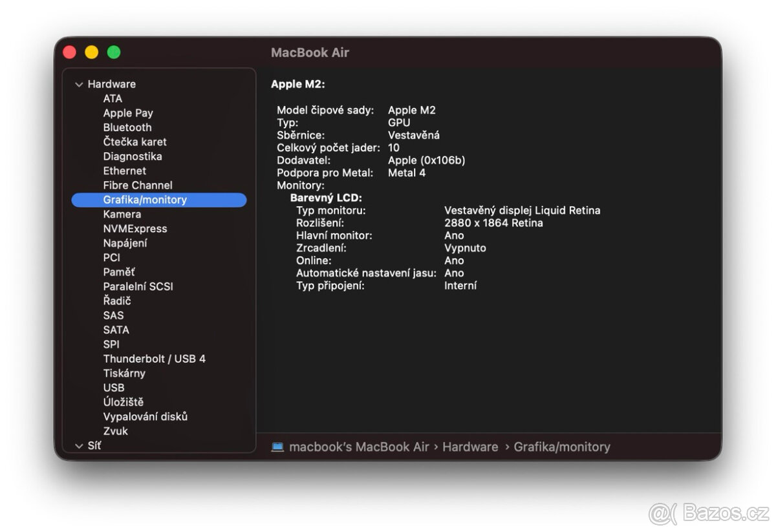Click the Vypnuto mirroring value
Viewport: 776px width, 532px height.
tap(465, 248)
